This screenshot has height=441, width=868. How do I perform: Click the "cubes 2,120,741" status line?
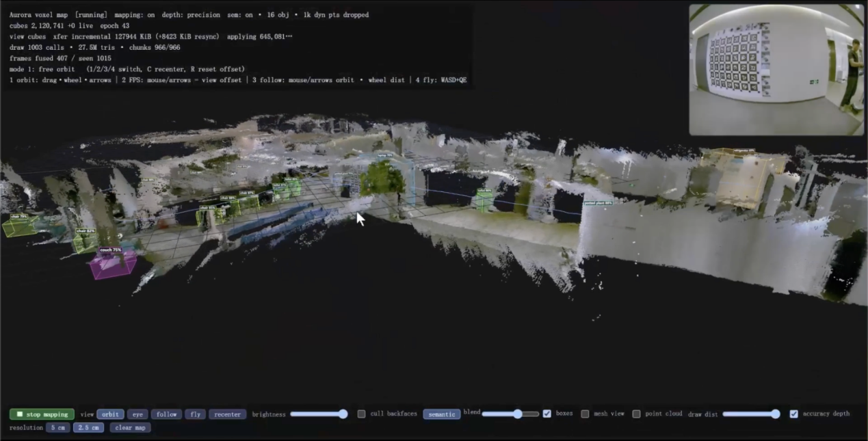[x=51, y=26]
